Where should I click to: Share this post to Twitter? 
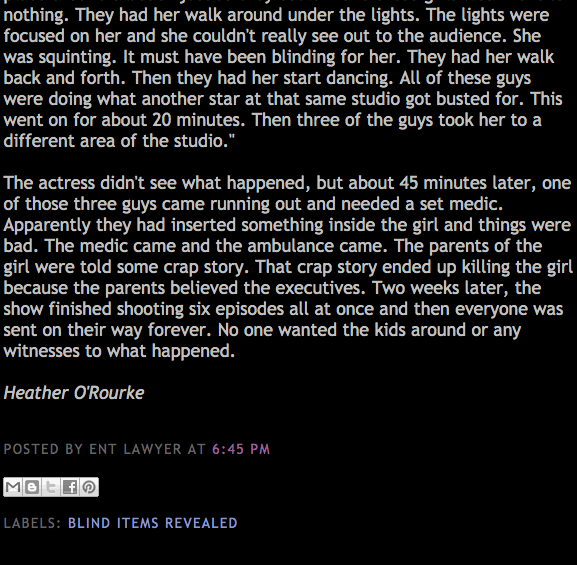click(51, 487)
